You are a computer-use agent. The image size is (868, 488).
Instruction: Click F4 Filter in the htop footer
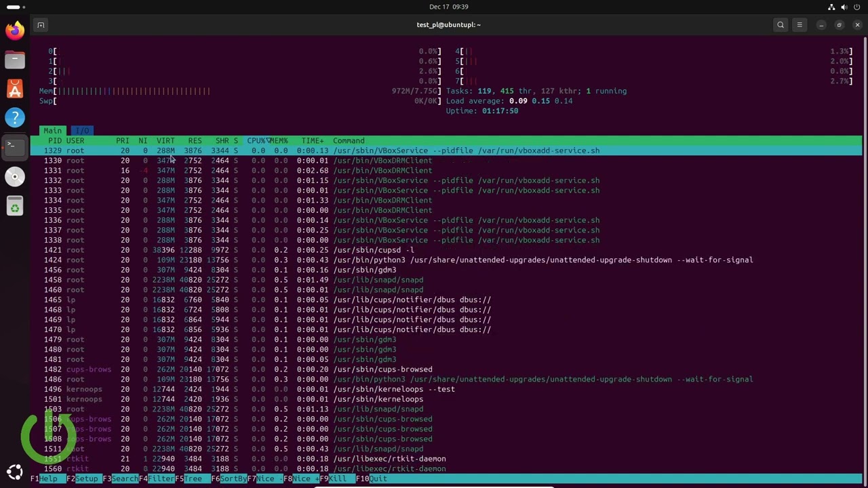tap(157, 479)
